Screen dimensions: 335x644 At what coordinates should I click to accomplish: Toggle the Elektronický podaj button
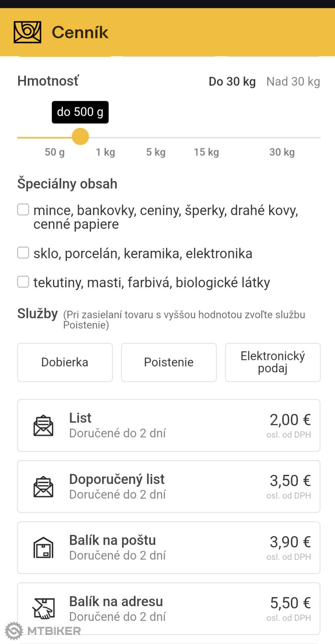pyautogui.click(x=273, y=362)
